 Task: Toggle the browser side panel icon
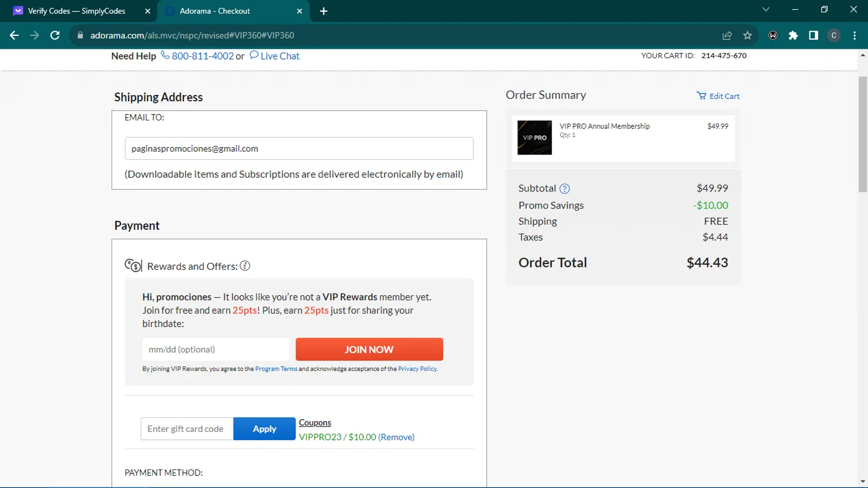814,35
